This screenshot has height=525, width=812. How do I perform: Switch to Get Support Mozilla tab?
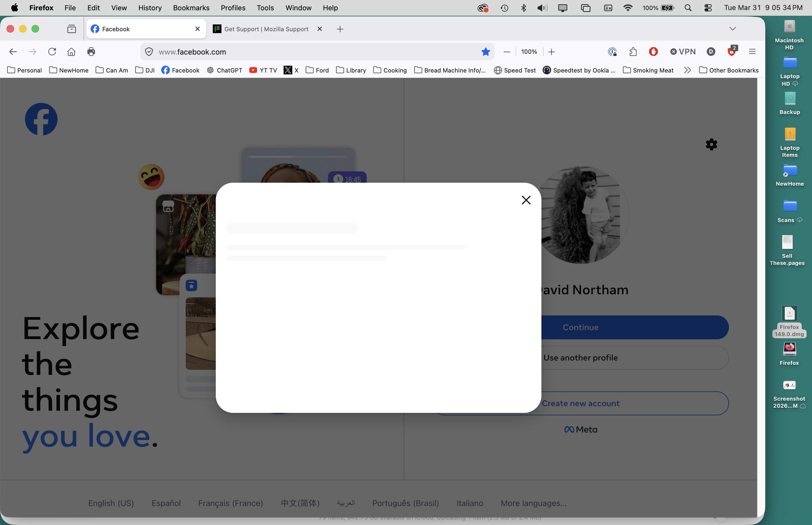266,29
